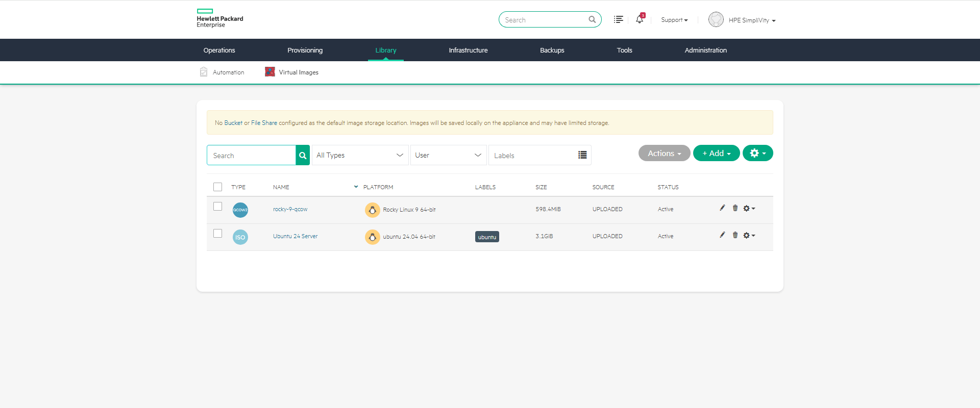Open the task list icon in header
This screenshot has width=980, height=408.
[x=618, y=19]
